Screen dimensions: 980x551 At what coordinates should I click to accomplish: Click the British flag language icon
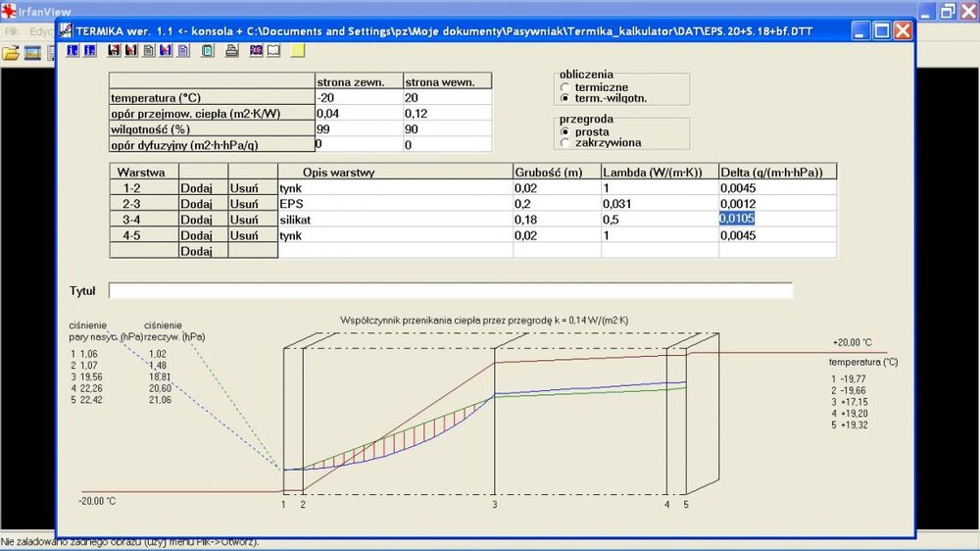pos(256,51)
